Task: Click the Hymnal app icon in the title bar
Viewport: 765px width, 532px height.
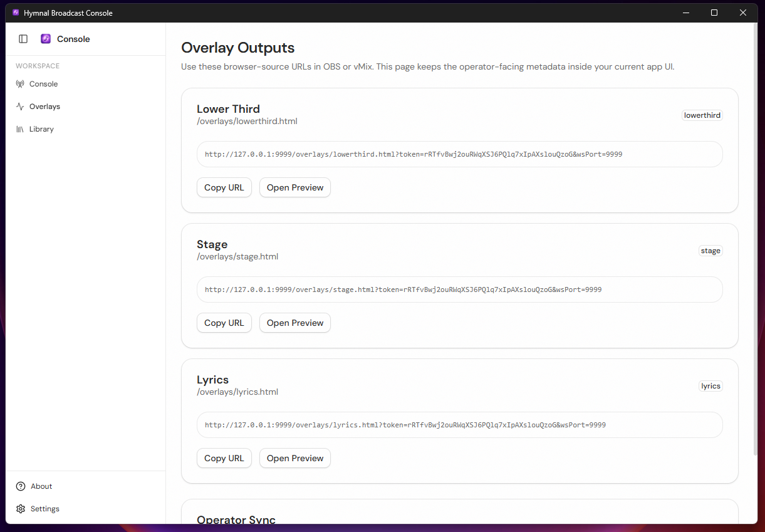Action: point(16,13)
